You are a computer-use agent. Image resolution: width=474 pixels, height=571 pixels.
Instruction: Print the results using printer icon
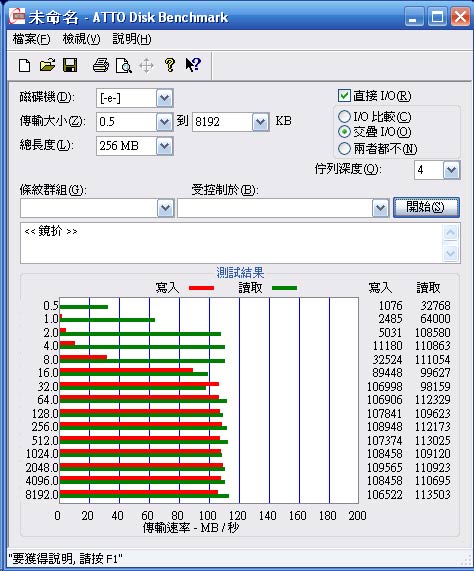coord(100,66)
